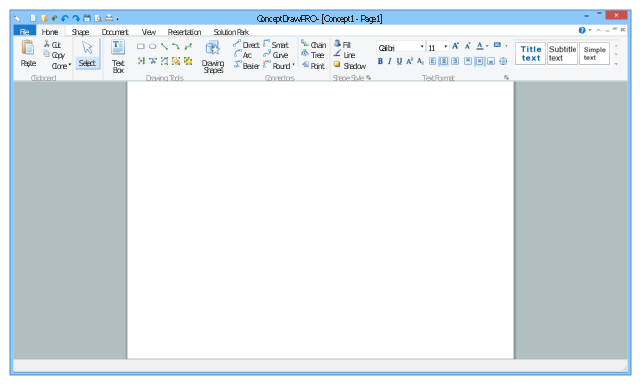The image size is (640, 384).
Task: Open the Text Format dialog launcher
Action: (x=507, y=78)
